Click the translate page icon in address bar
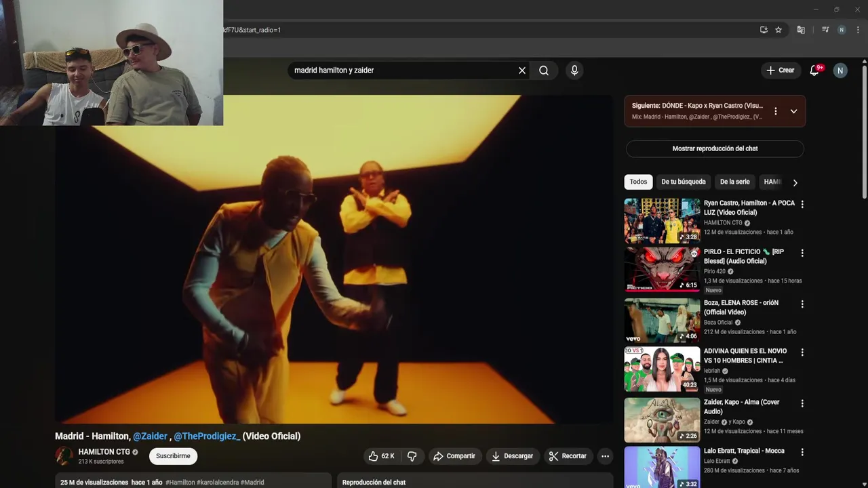The width and height of the screenshot is (868, 488). tap(801, 30)
